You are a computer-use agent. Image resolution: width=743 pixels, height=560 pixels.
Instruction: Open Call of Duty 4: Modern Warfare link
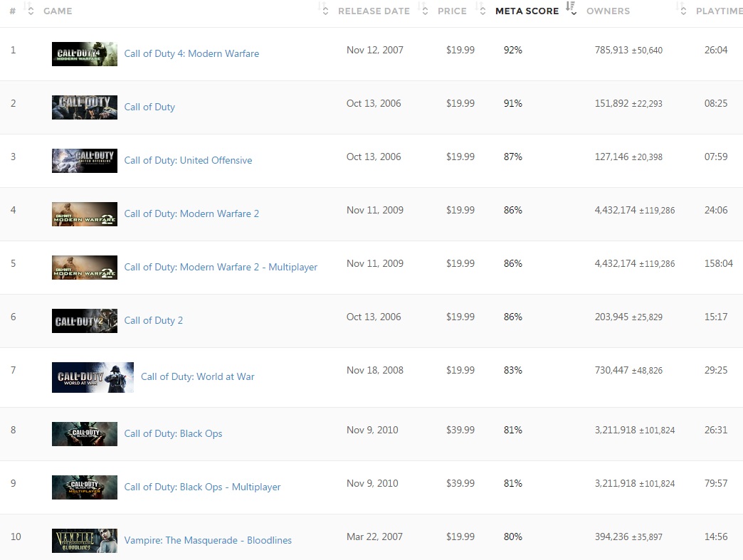tap(191, 54)
